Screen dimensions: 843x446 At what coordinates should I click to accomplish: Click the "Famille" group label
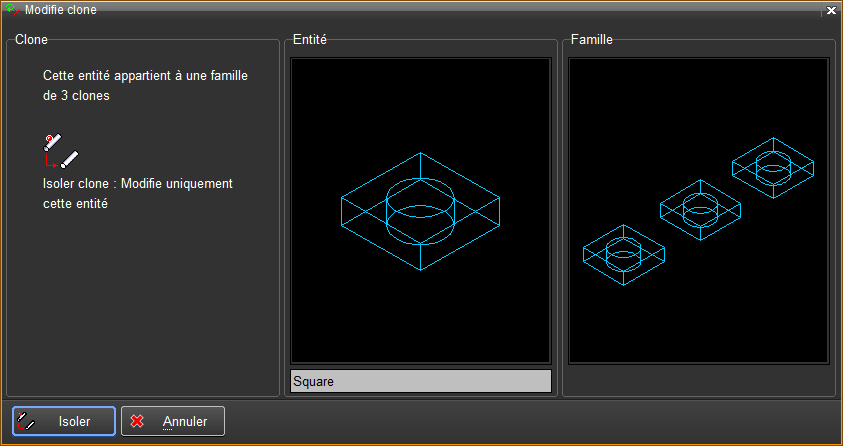point(591,39)
